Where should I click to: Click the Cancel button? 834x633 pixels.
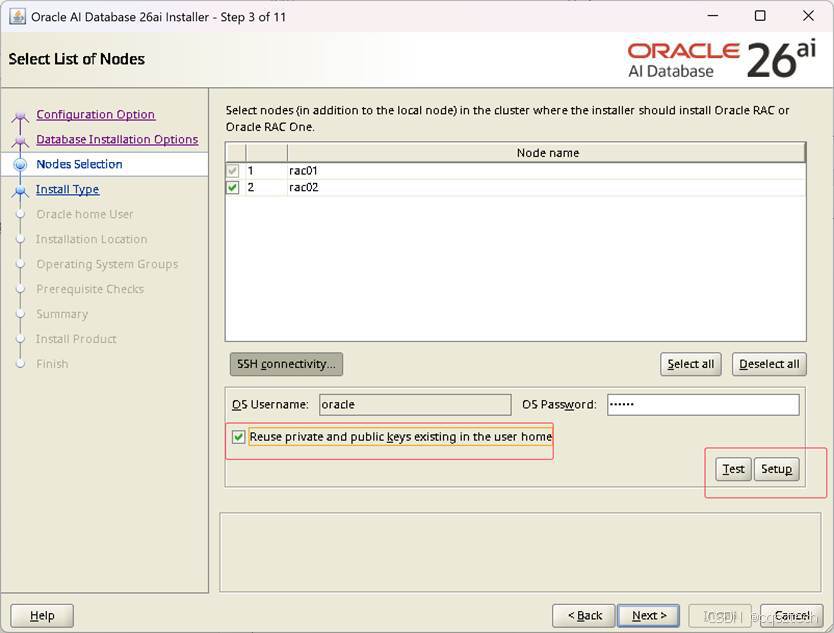792,616
